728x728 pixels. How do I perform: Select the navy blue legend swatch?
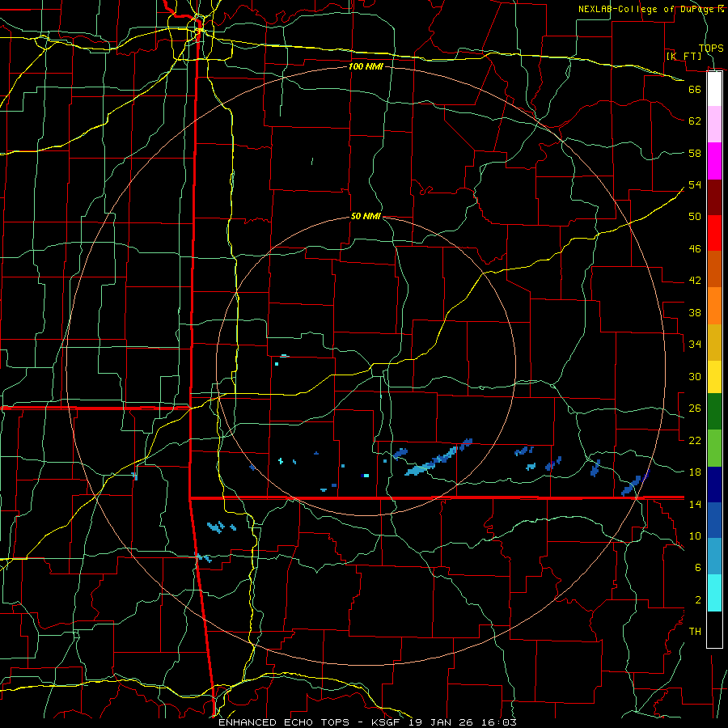(x=714, y=485)
